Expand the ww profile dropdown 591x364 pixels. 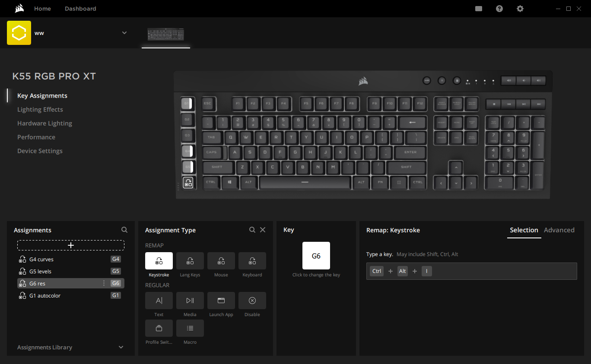coord(124,33)
